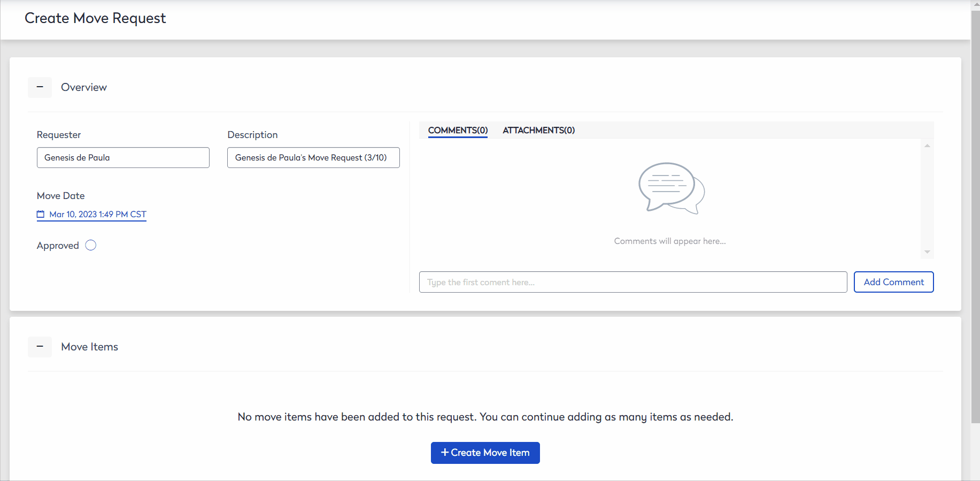Click the speech bubbles comments icon

tap(672, 188)
